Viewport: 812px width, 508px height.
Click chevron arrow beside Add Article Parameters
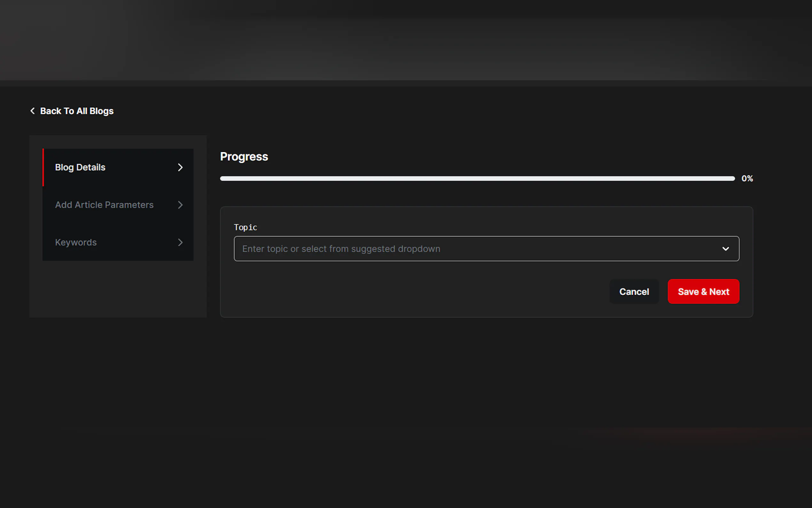(180, 205)
